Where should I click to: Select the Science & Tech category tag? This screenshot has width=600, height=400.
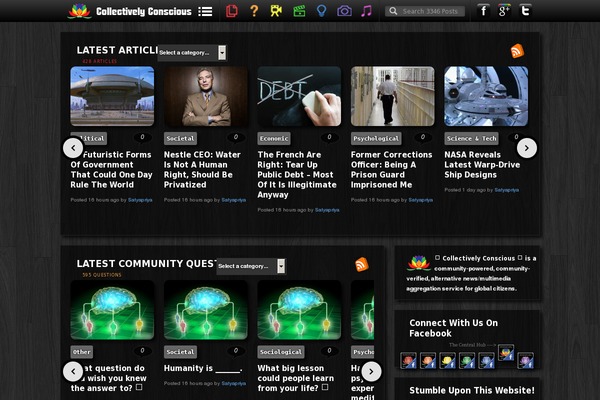pyautogui.click(x=471, y=139)
